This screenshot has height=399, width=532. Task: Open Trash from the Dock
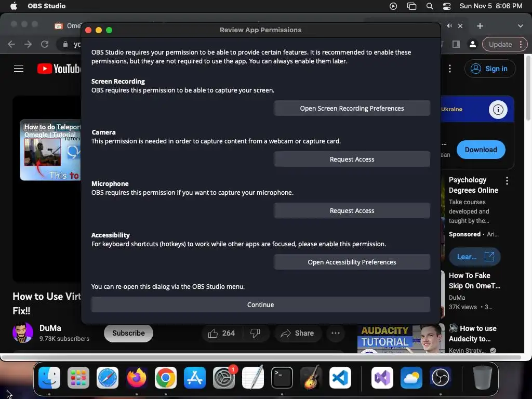tap(482, 378)
